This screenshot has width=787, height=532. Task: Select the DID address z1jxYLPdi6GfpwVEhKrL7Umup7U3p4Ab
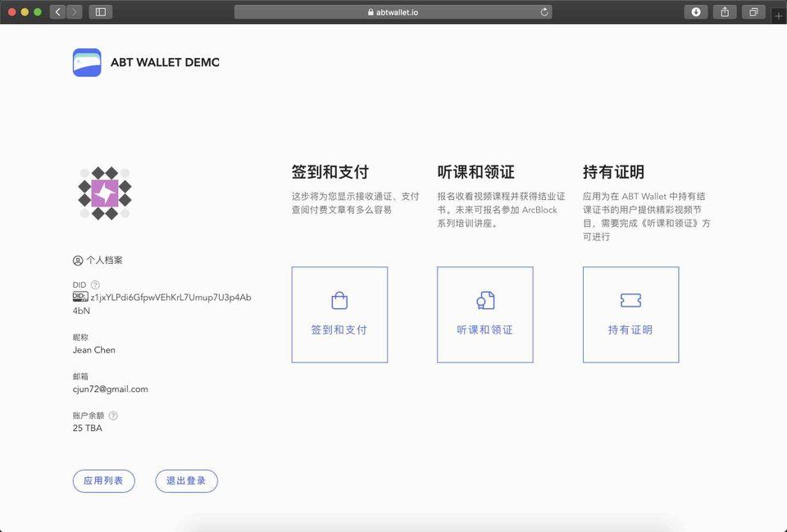171,297
